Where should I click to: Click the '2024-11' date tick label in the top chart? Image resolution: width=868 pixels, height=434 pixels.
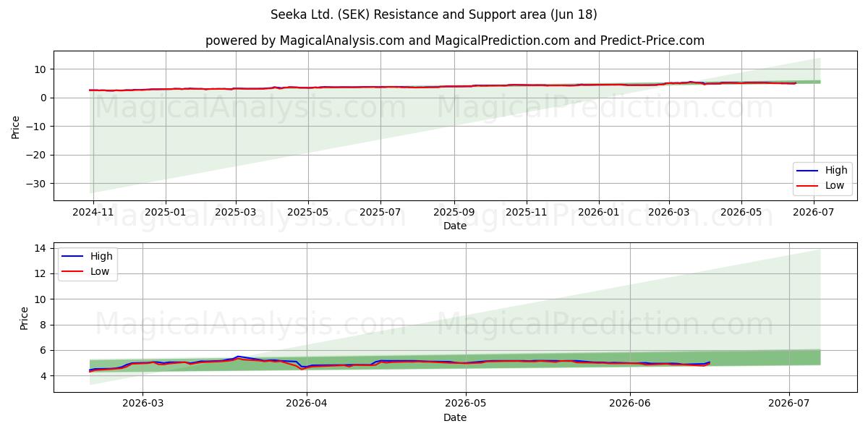click(x=94, y=212)
